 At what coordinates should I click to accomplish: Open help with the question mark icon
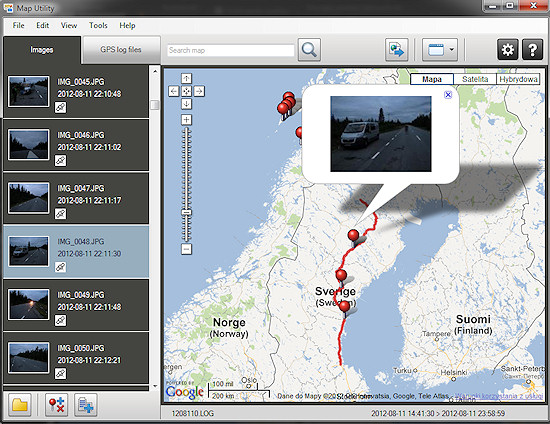pyautogui.click(x=532, y=50)
